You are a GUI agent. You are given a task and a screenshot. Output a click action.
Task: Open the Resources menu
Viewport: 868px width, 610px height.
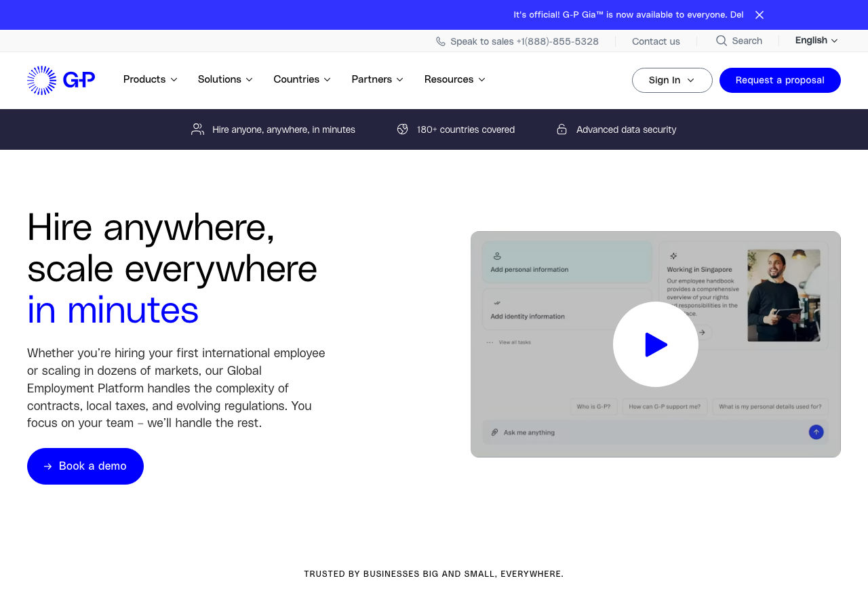click(455, 79)
